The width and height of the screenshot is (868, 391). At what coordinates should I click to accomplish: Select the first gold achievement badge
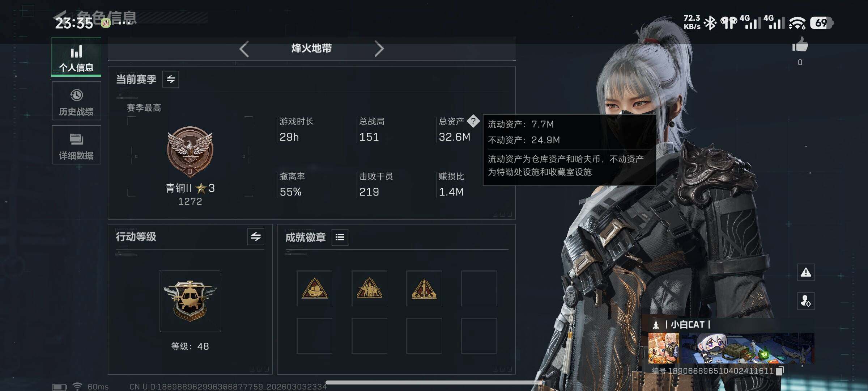click(314, 289)
